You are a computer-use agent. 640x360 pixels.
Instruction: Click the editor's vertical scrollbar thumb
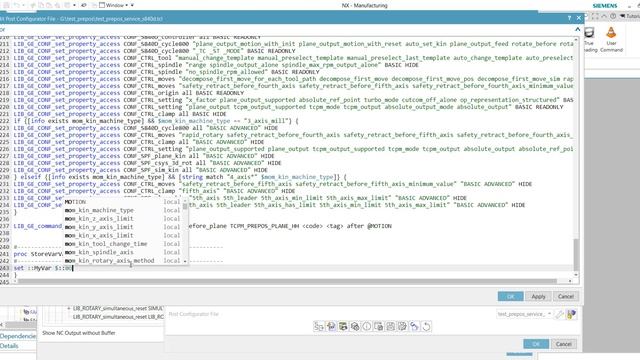point(576,255)
